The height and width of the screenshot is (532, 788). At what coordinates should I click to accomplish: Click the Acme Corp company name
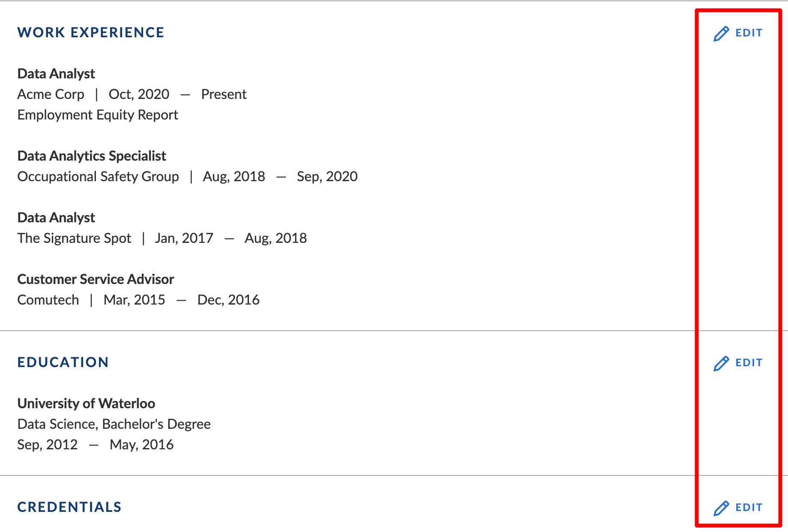(51, 94)
